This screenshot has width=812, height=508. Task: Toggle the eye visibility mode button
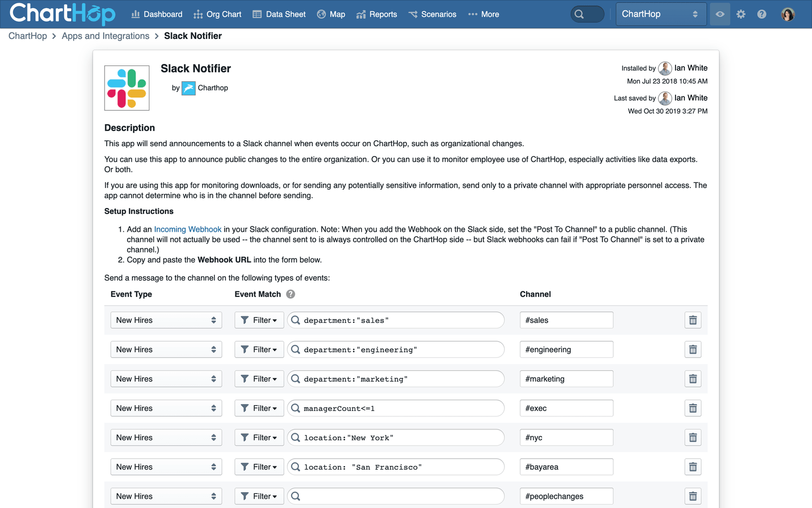click(x=720, y=14)
